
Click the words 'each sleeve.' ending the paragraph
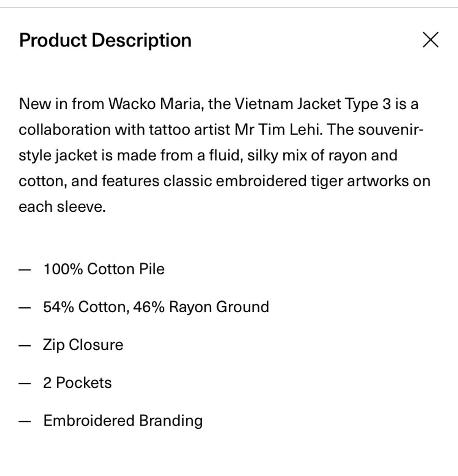click(62, 207)
